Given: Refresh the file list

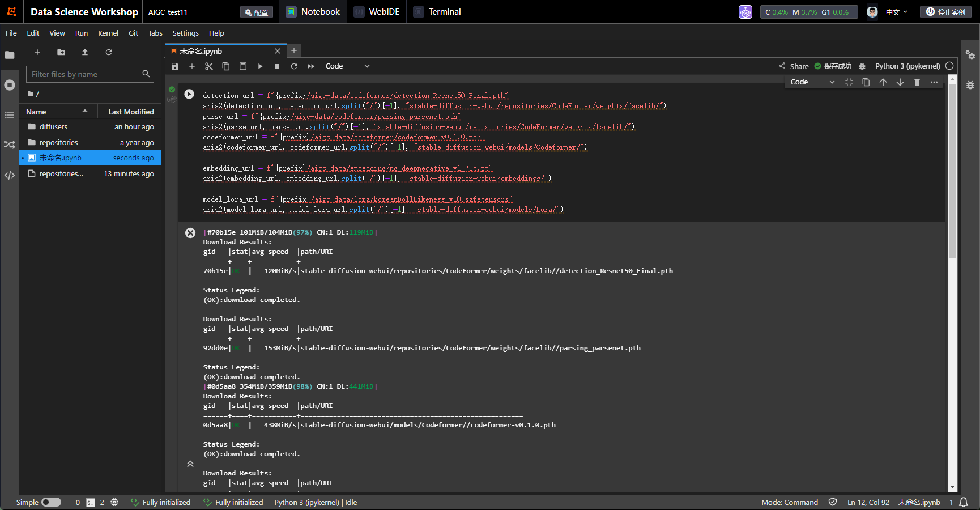Looking at the screenshot, I should click(x=109, y=52).
